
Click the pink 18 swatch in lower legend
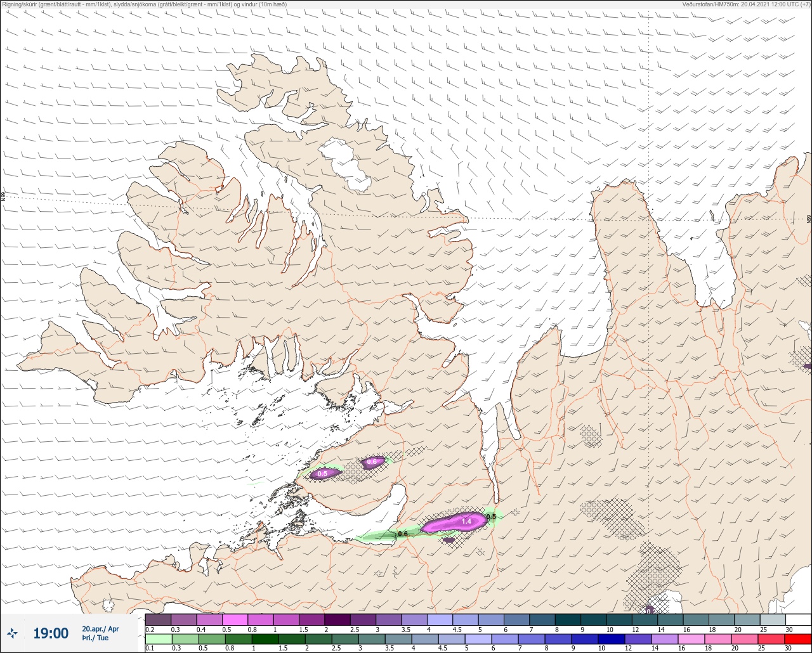[x=717, y=639]
